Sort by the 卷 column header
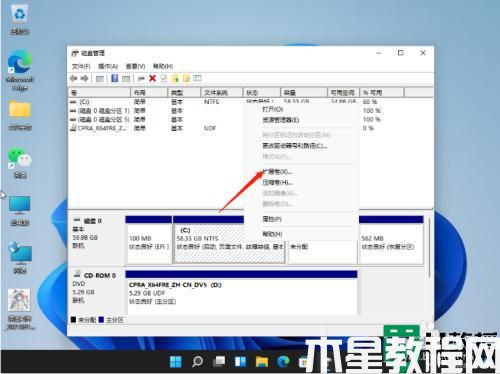The image size is (500, 374). pyautogui.click(x=99, y=92)
